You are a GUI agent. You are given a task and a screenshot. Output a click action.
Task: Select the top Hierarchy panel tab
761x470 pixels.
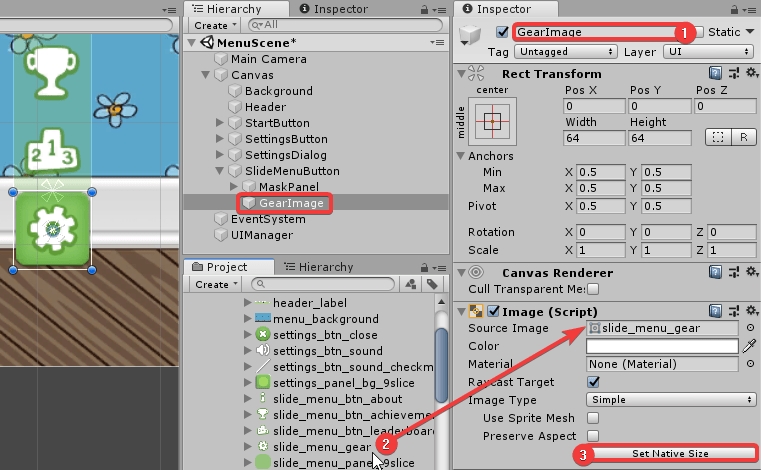[x=226, y=9]
